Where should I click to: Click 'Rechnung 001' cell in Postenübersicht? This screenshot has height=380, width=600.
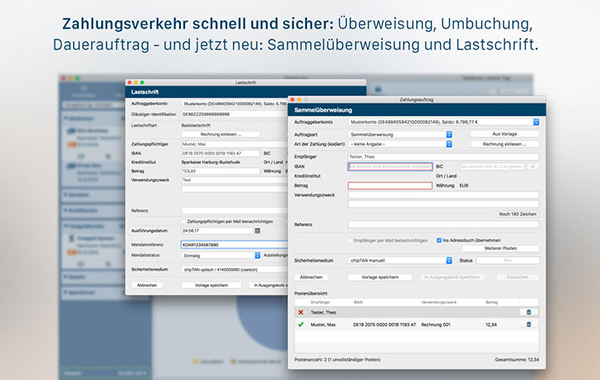(x=435, y=325)
